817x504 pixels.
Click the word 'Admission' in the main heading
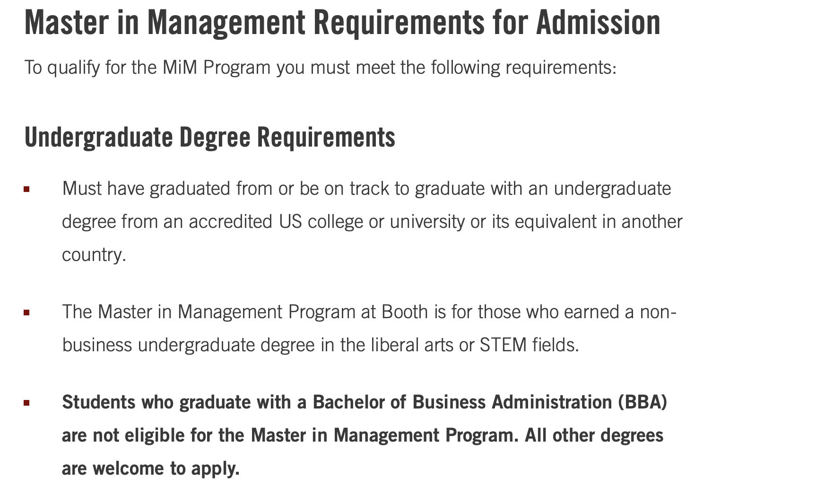pos(598,23)
